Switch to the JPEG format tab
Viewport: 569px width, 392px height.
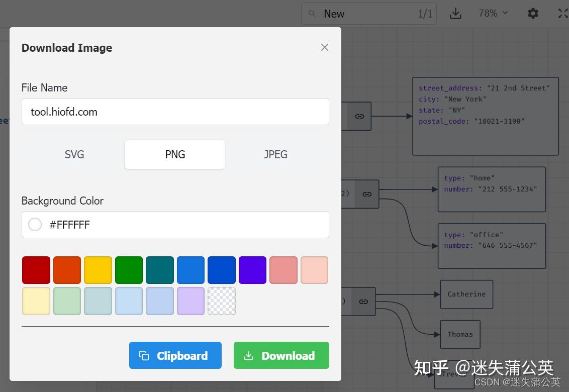coord(275,154)
